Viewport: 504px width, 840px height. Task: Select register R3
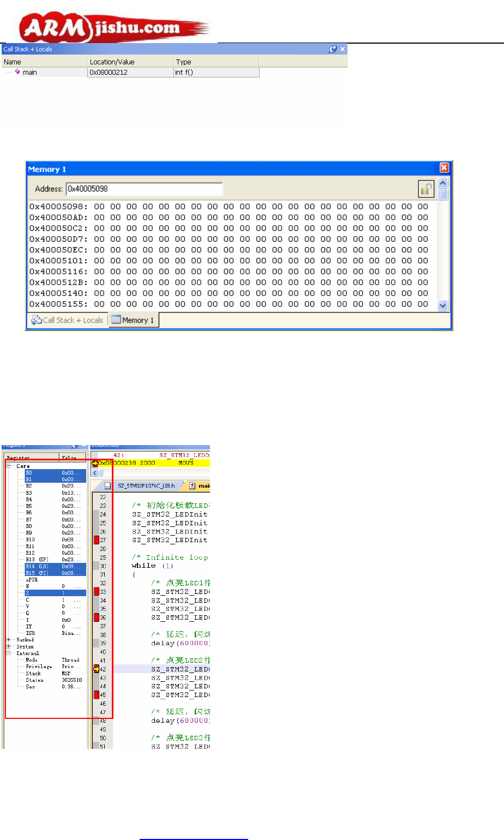(55, 493)
